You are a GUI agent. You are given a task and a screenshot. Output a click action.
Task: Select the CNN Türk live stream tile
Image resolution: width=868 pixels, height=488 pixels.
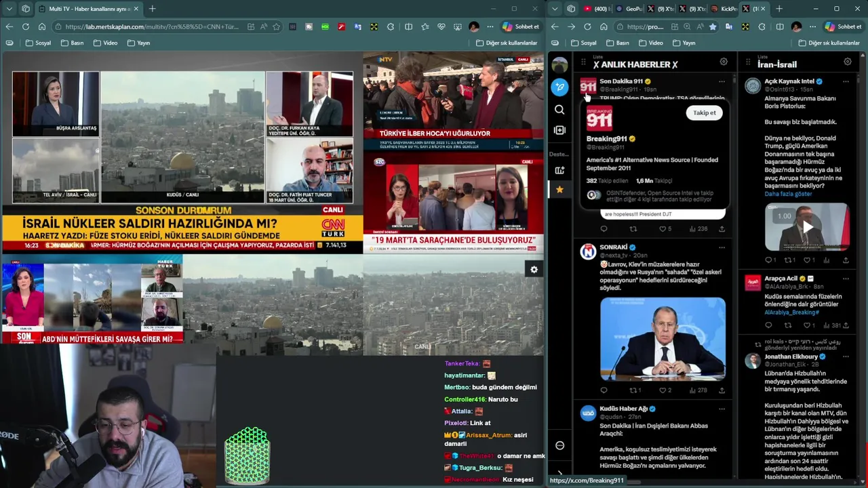click(x=182, y=152)
